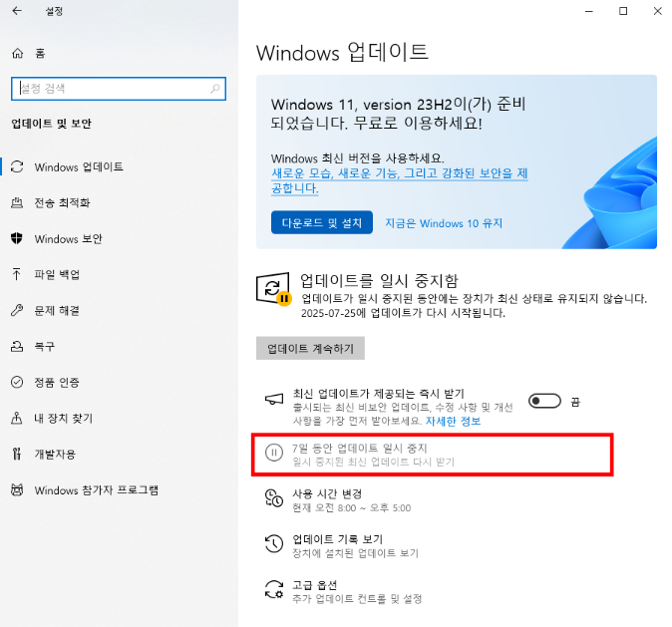Click the 다운로드 및 설치 button
This screenshot has width=672, height=627.
pyautogui.click(x=322, y=222)
